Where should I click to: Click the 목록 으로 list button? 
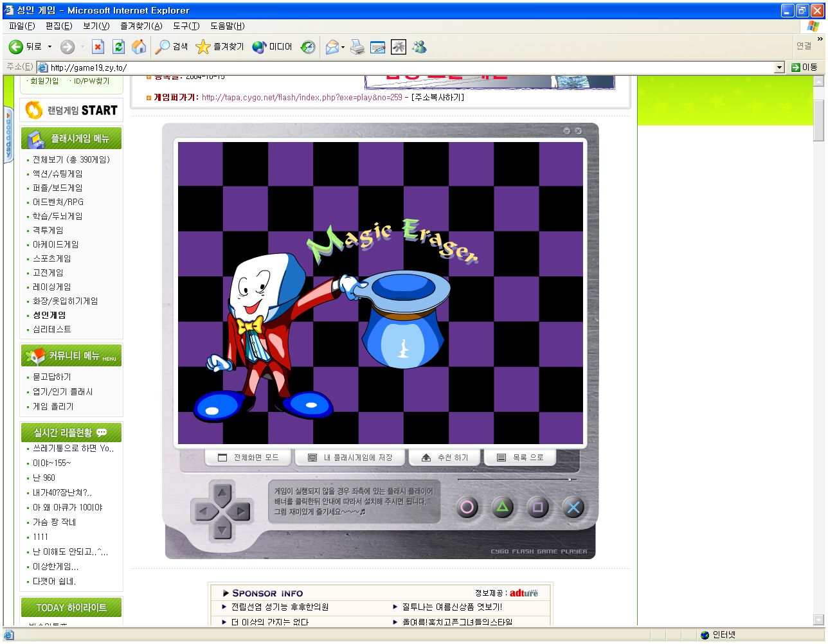coord(520,458)
